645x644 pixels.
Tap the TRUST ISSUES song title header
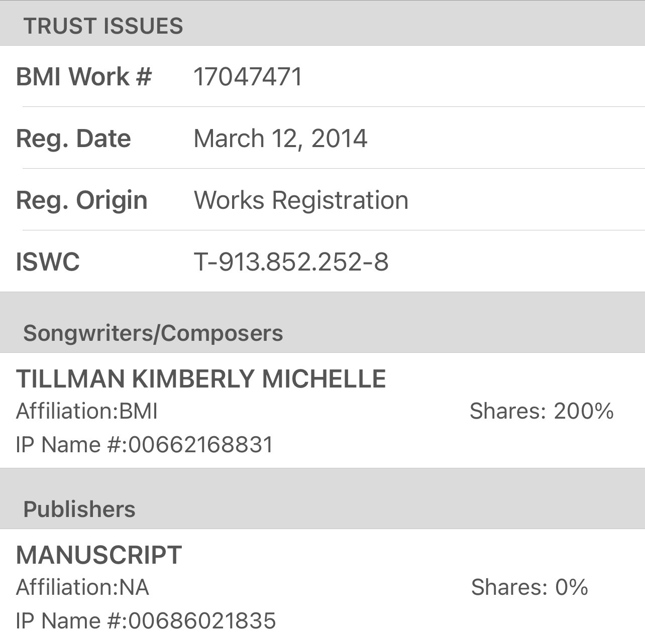pos(103,26)
